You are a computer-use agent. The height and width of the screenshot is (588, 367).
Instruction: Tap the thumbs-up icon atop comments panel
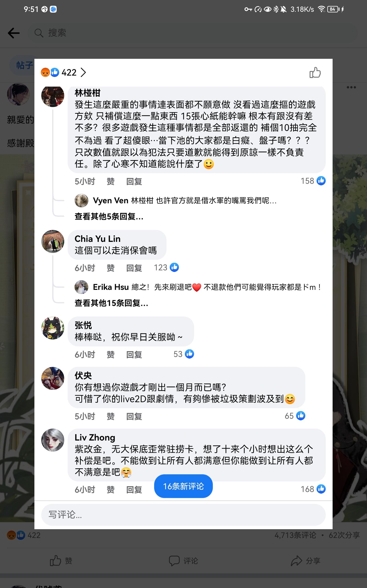coord(315,72)
